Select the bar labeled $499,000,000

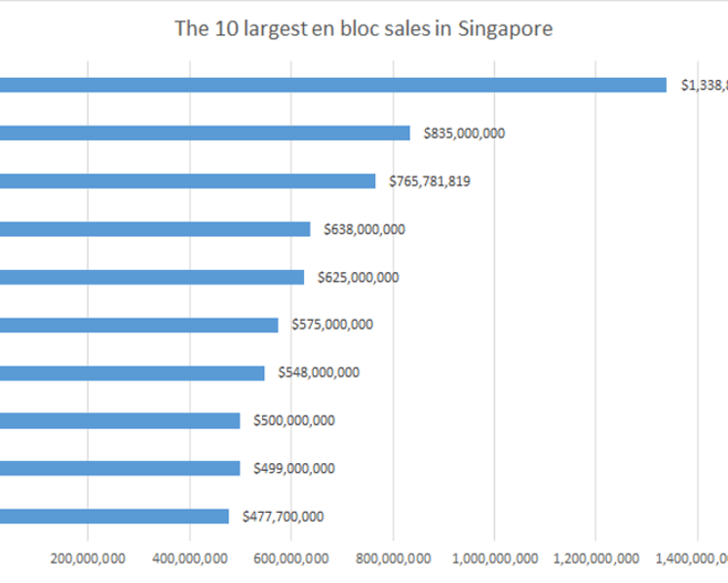coord(120,468)
